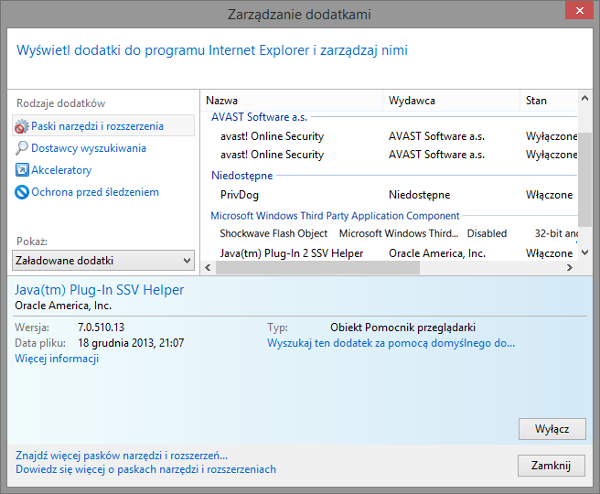Click Oracle America, Inc. publisher cell

(x=437, y=253)
